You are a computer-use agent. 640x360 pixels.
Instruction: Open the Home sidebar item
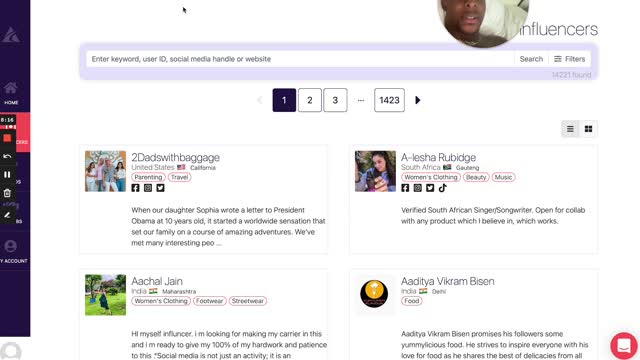click(x=11, y=93)
